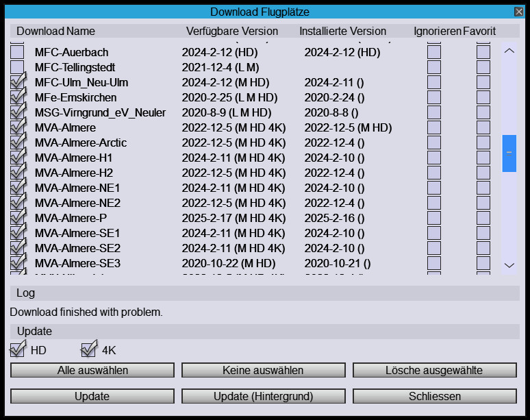The height and width of the screenshot is (420, 530).
Task: Uncheck download for MVA-Almere-Arctic
Action: point(17,143)
